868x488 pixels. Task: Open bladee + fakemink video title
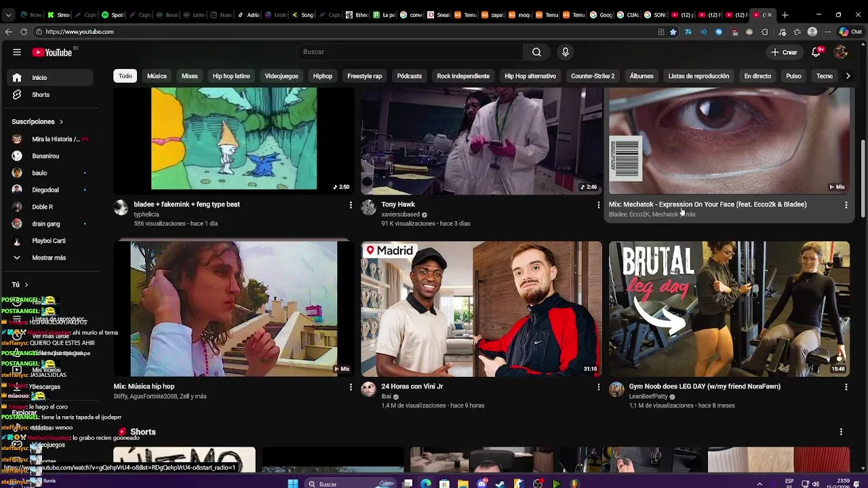(186, 204)
